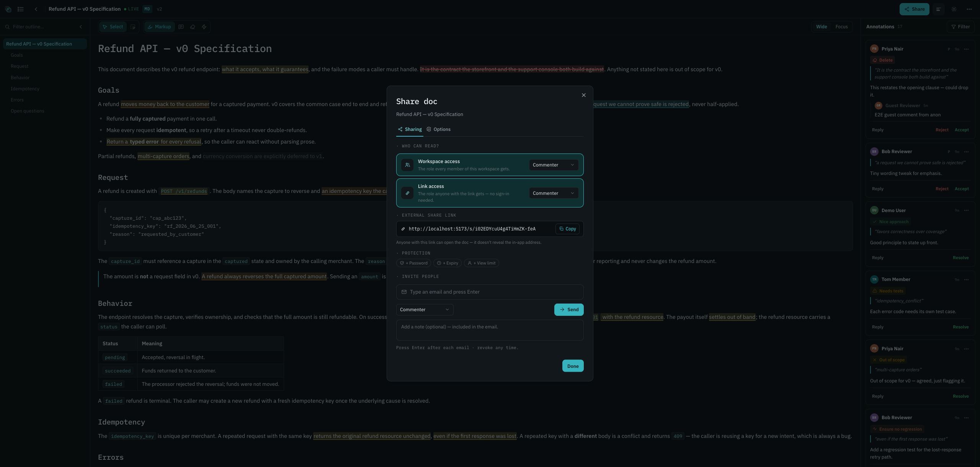This screenshot has height=467, width=980.
Task: Reply to Tom Member's annotation
Action: (x=877, y=327)
